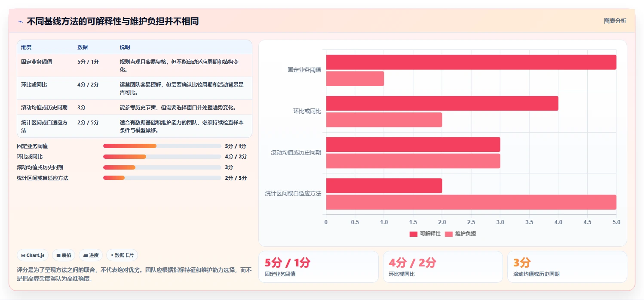Viewport: 644px width, 300px height.
Task: Click the 可解释性 bar for 统计区间或自适应方法
Action: pos(384,186)
